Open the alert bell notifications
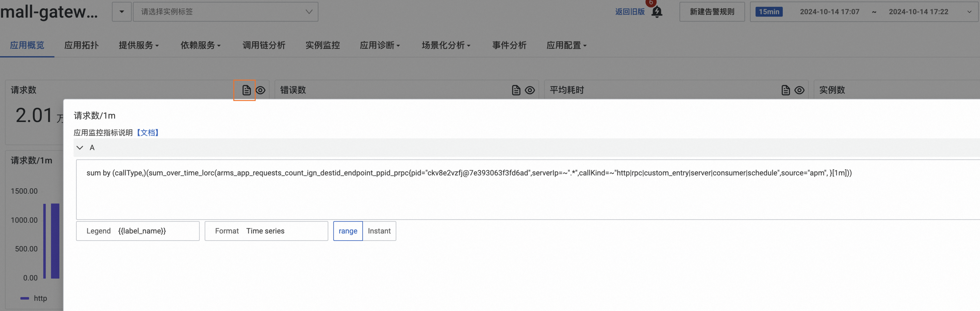The image size is (980, 311). click(657, 12)
